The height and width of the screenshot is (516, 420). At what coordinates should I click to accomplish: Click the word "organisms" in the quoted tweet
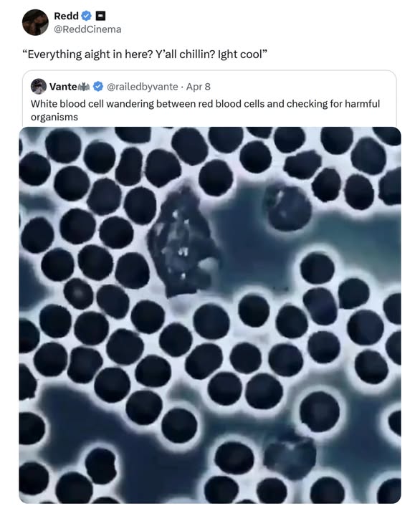click(54, 117)
